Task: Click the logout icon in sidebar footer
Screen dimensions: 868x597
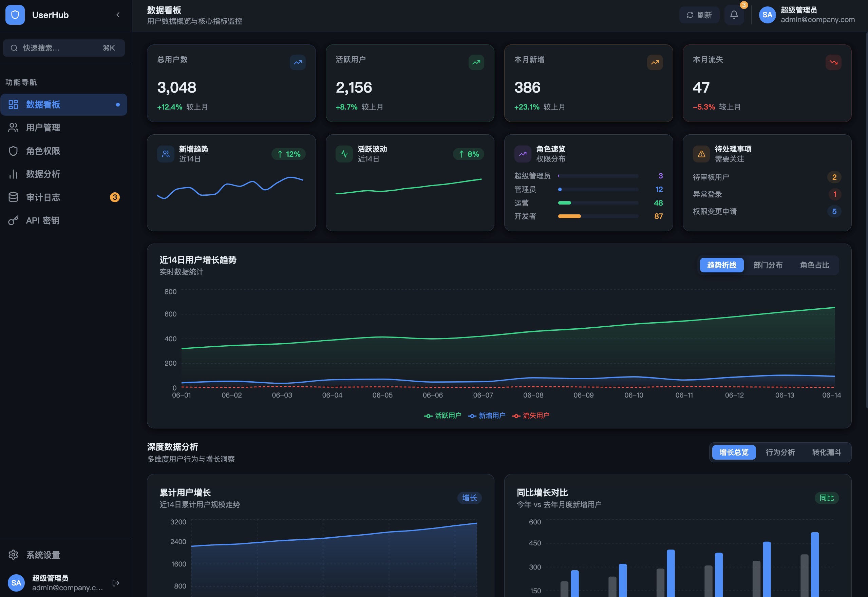Action: tap(116, 583)
